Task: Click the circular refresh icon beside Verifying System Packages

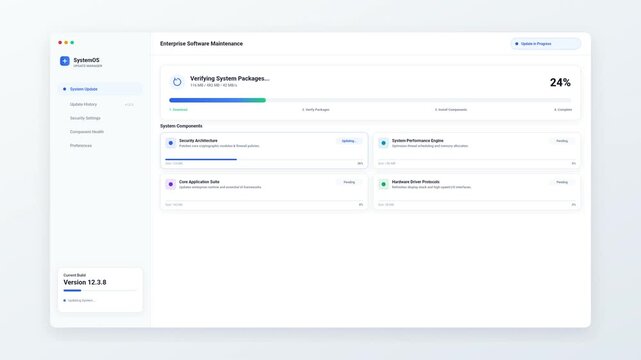Action: (x=177, y=82)
